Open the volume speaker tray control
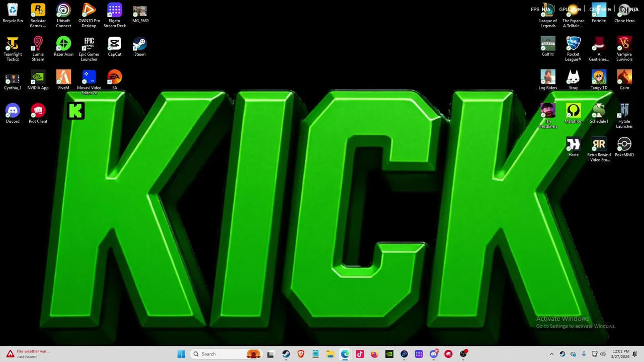Image resolution: width=644 pixels, height=362 pixels. (x=603, y=354)
